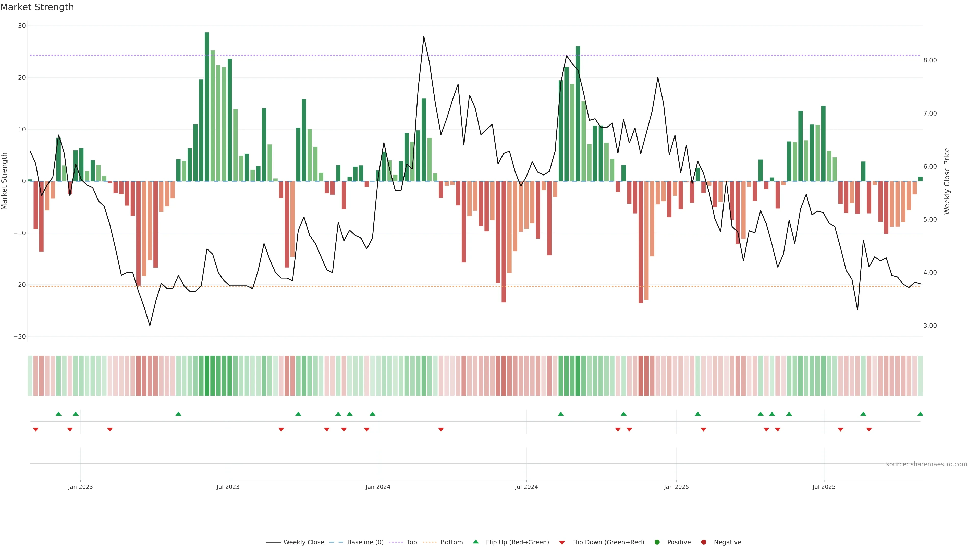Image resolution: width=980 pixels, height=551 pixels.
Task: Click the Jan 2024 x-axis label
Action: 378,487
